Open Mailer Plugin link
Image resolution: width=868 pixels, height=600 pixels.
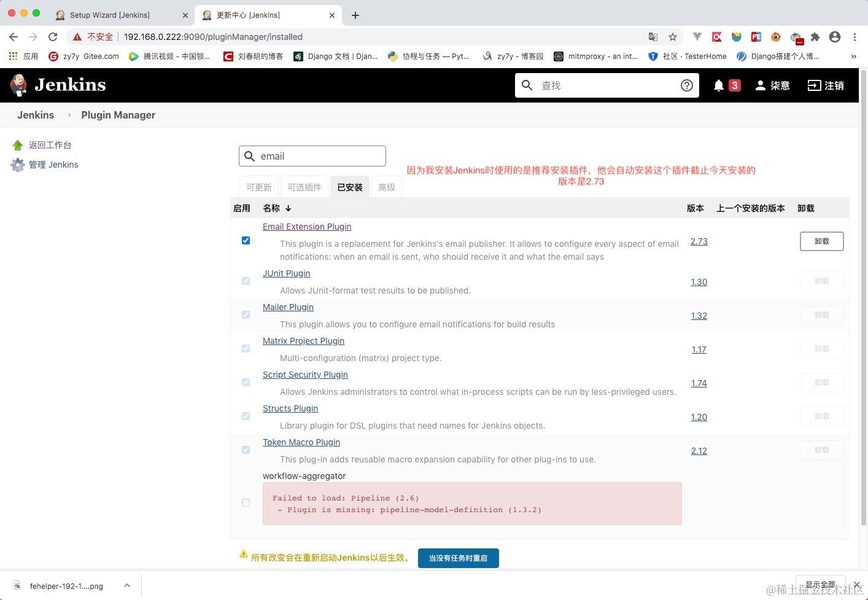pyautogui.click(x=288, y=307)
